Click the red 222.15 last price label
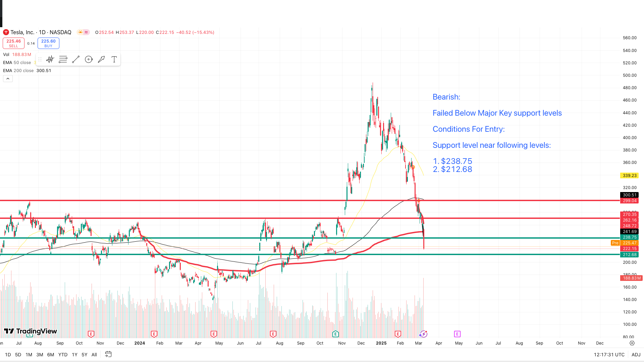 coord(629,249)
